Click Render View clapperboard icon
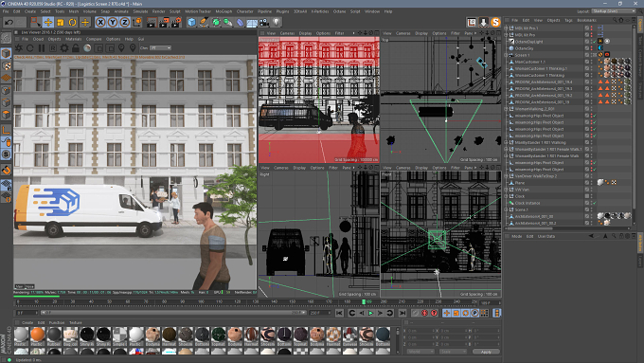 tap(152, 22)
